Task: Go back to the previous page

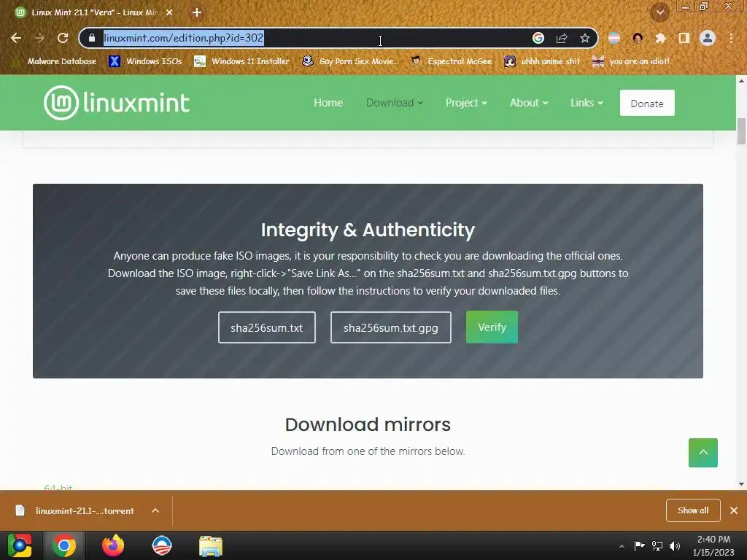Action: (16, 38)
